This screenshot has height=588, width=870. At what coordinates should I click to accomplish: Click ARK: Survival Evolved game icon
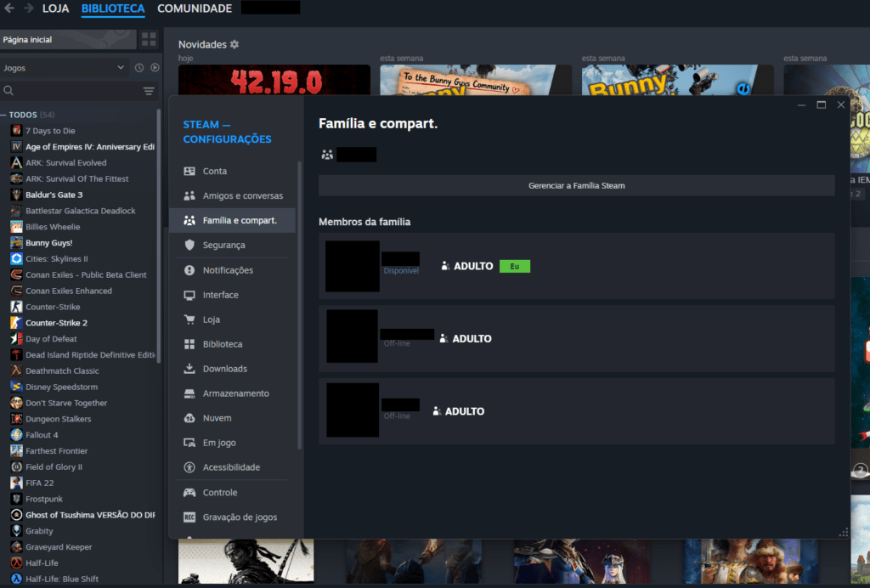coord(17,162)
